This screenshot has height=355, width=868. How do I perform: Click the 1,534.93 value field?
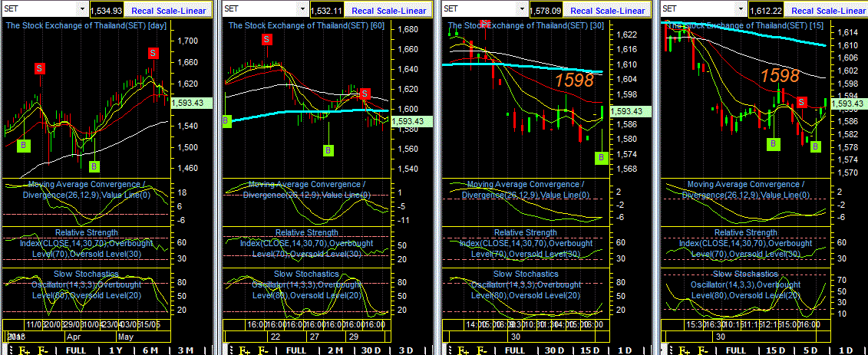pos(105,11)
